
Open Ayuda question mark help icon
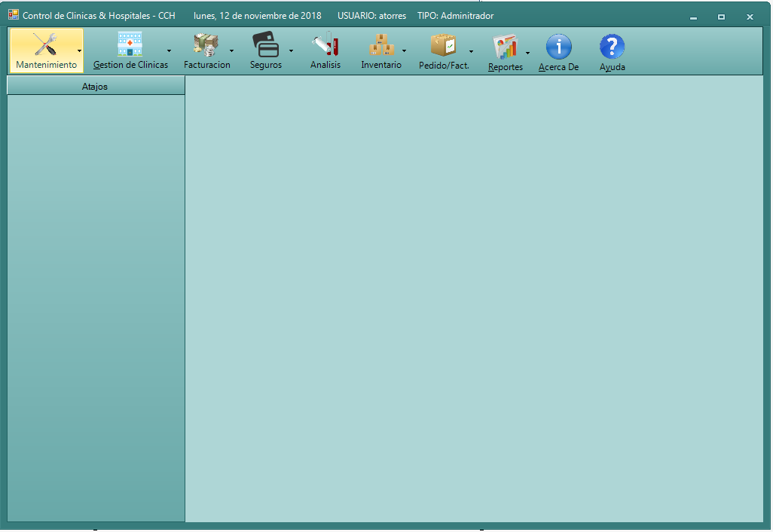tap(612, 47)
